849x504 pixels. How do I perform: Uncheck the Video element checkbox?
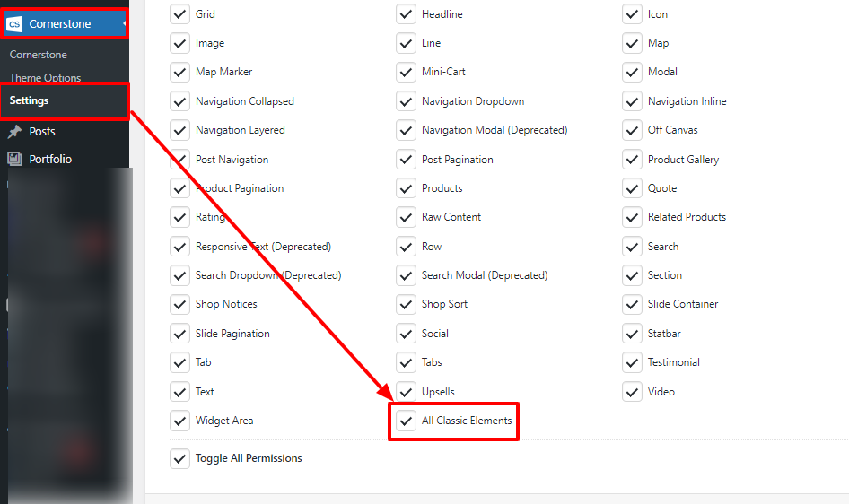tap(633, 392)
